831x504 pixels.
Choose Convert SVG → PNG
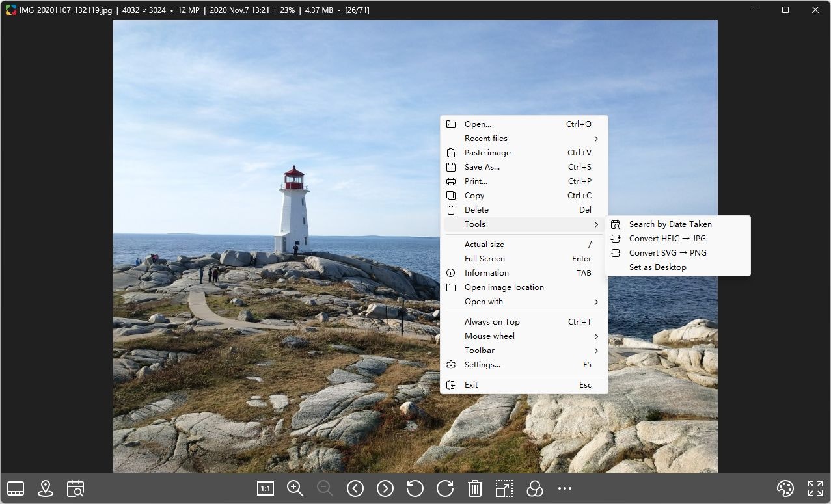(677, 253)
